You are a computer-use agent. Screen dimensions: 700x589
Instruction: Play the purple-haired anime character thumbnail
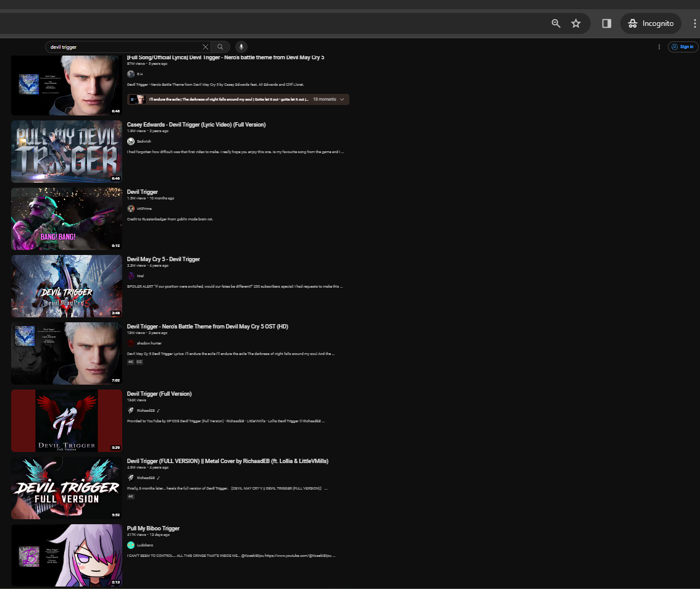(x=67, y=556)
